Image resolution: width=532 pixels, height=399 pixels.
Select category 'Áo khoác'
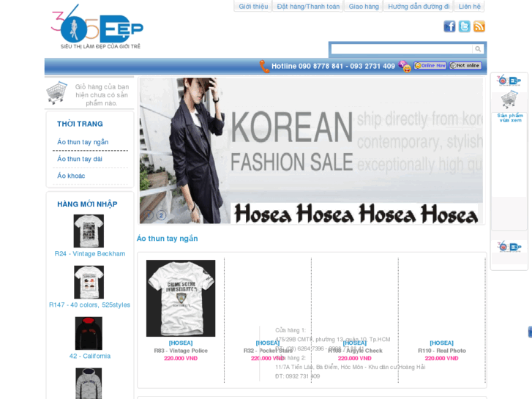tap(71, 176)
